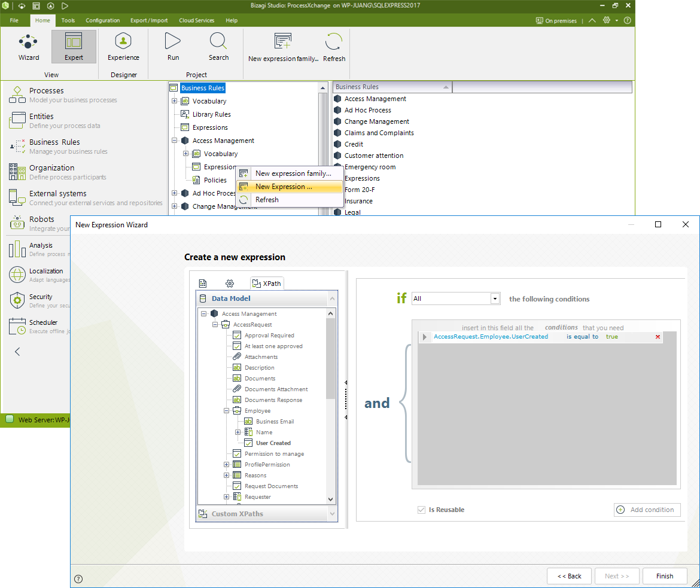Expand the Reasons node in data model
This screenshot has width=700, height=588.
tap(226, 476)
